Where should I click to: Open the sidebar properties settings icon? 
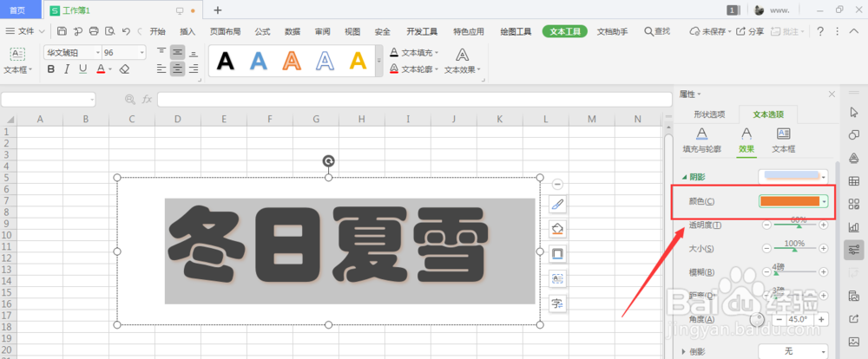point(853,250)
